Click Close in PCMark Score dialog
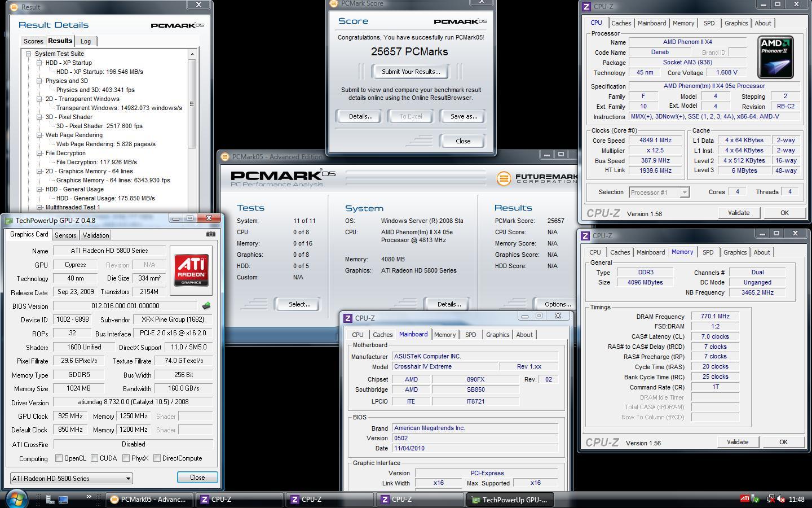The image size is (812, 508). [463, 141]
